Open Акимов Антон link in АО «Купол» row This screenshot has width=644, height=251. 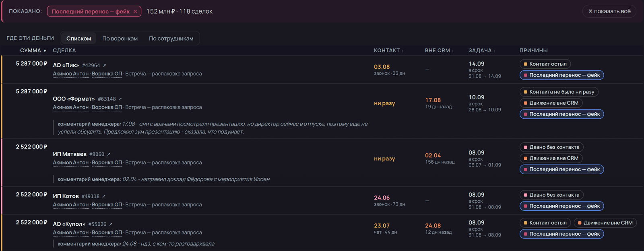pos(71,232)
